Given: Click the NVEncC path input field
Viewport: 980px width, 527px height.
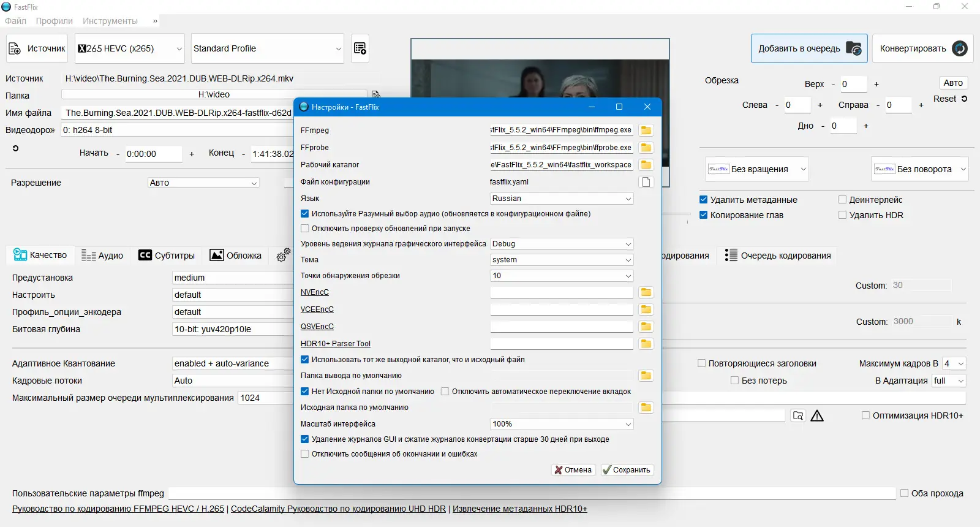Looking at the screenshot, I should [x=562, y=292].
